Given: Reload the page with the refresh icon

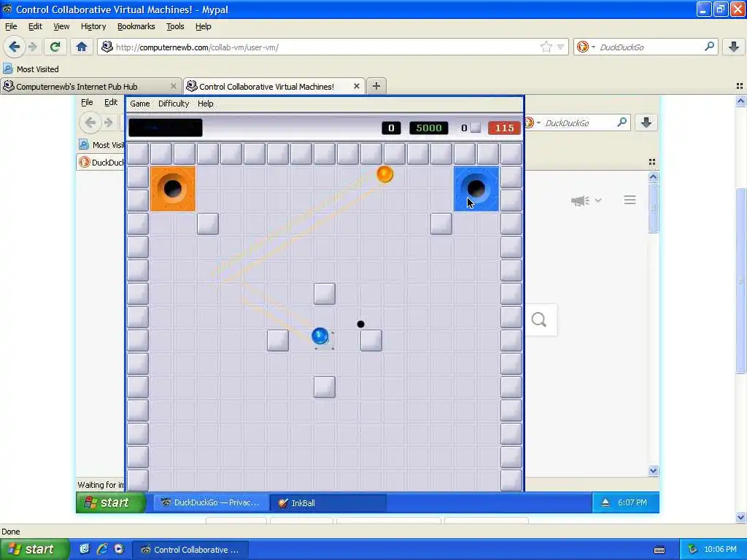Looking at the screenshot, I should tap(55, 47).
